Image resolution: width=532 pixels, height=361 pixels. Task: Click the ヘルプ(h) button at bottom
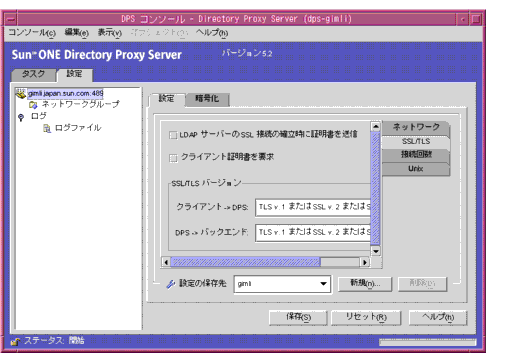click(438, 318)
